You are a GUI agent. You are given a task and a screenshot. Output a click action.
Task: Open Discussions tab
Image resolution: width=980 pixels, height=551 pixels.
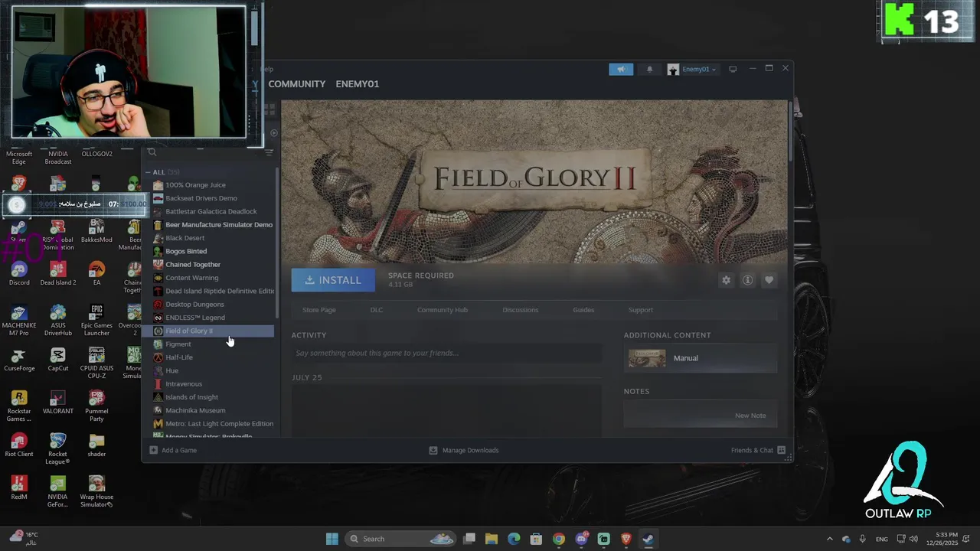click(x=521, y=310)
